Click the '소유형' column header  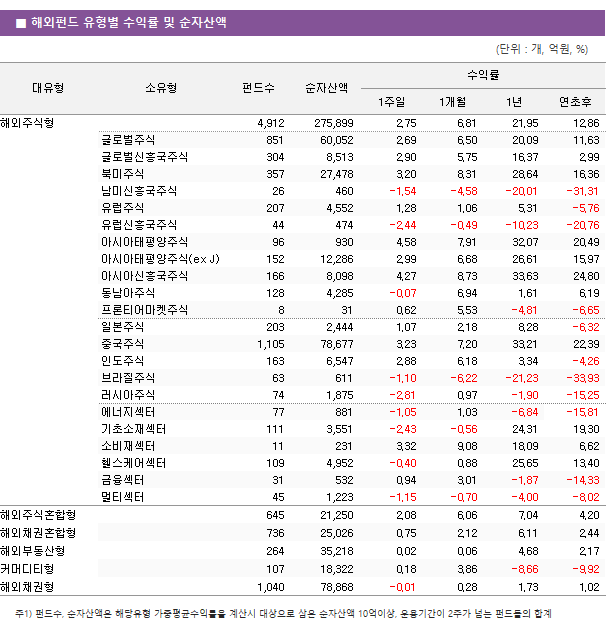pos(161,88)
